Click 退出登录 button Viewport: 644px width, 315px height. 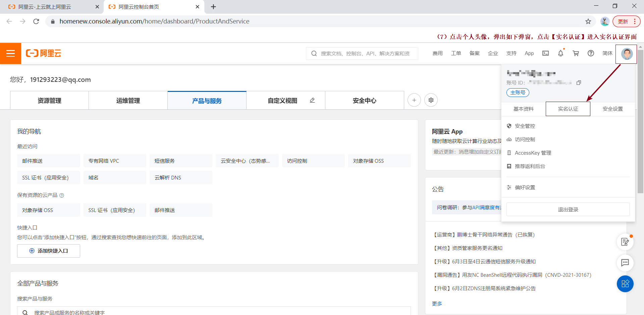(568, 210)
